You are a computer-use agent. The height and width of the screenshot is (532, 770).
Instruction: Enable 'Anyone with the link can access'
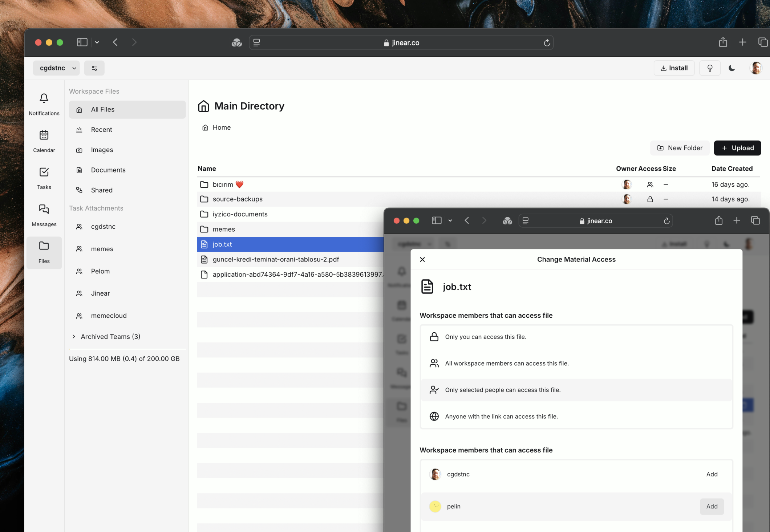576,417
